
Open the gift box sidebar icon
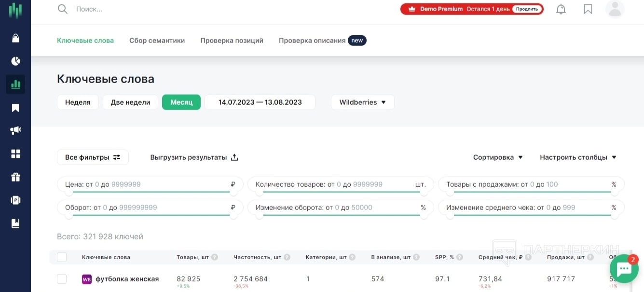(x=15, y=177)
